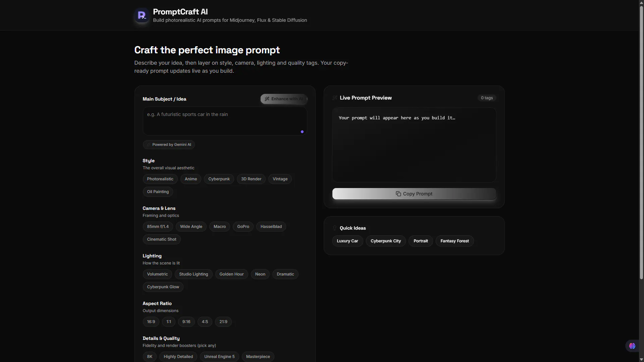
Task: Toggle the Photorealistic style tag
Action: 160,179
